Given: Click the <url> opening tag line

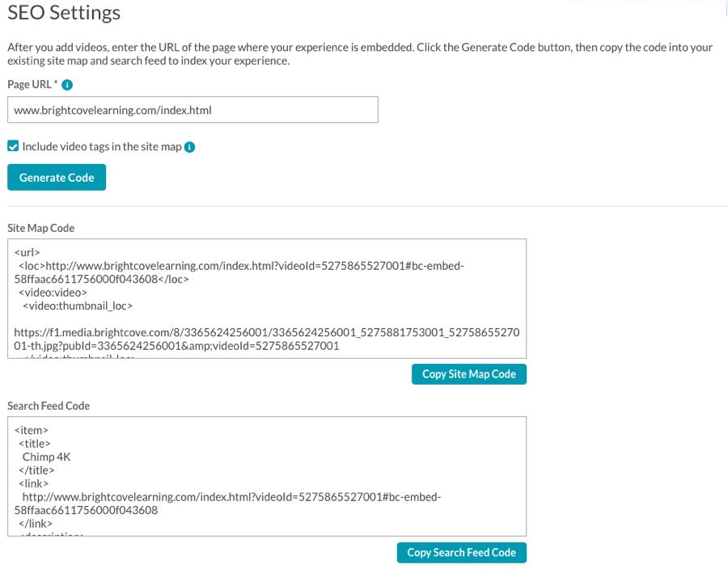Looking at the screenshot, I should (28, 252).
